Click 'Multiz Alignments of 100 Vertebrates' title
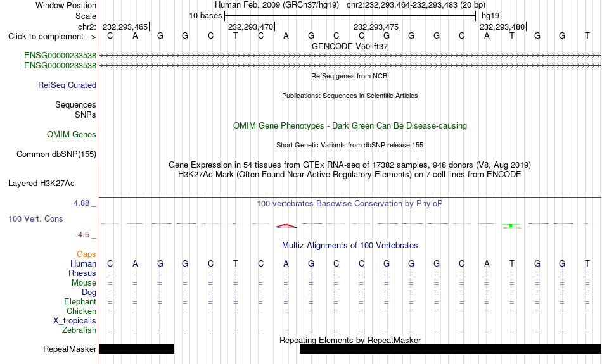Viewport: 602px width, 364px height. coord(350,246)
